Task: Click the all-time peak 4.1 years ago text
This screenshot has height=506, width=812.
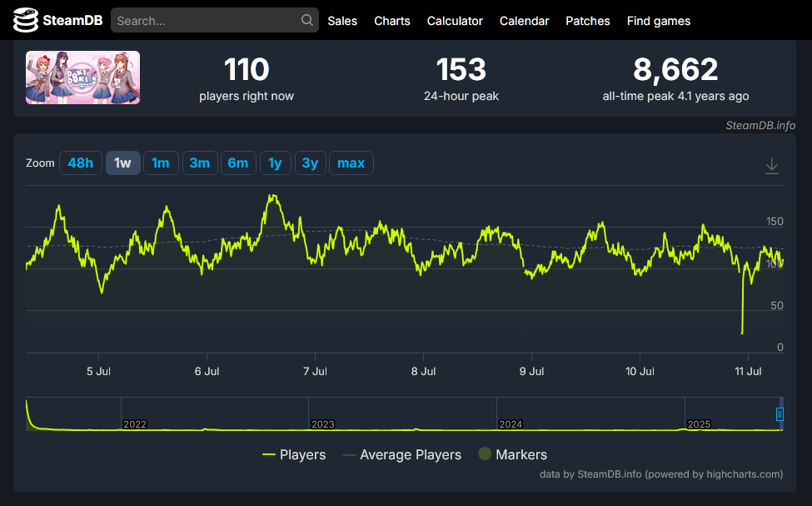Action: pyautogui.click(x=675, y=96)
